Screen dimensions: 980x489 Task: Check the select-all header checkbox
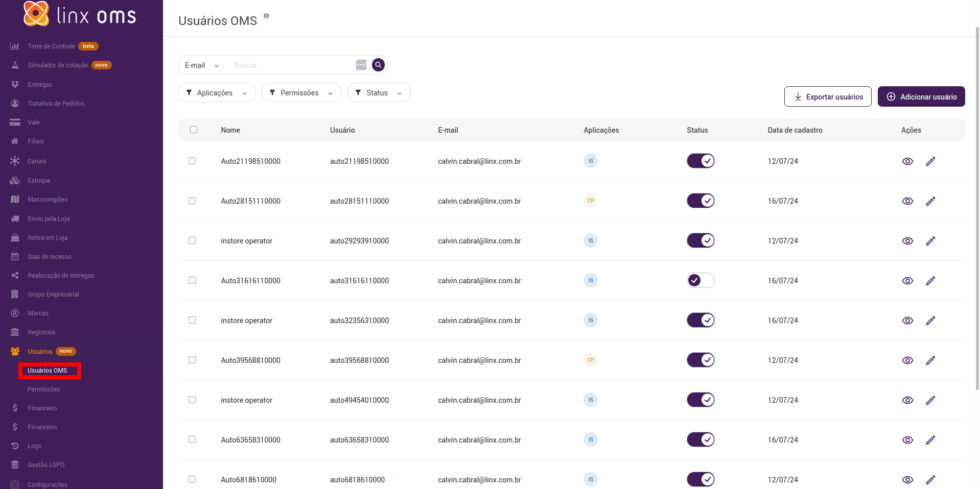[x=194, y=130]
